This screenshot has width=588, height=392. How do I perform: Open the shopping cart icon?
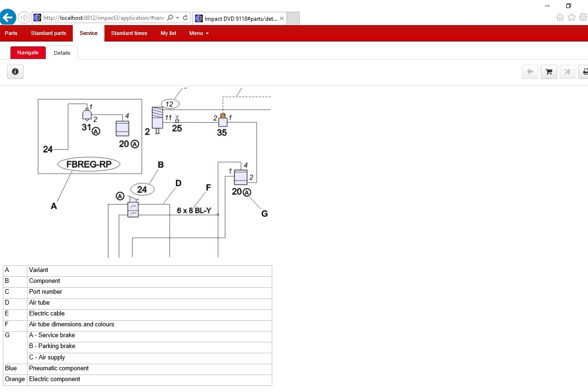pos(549,72)
